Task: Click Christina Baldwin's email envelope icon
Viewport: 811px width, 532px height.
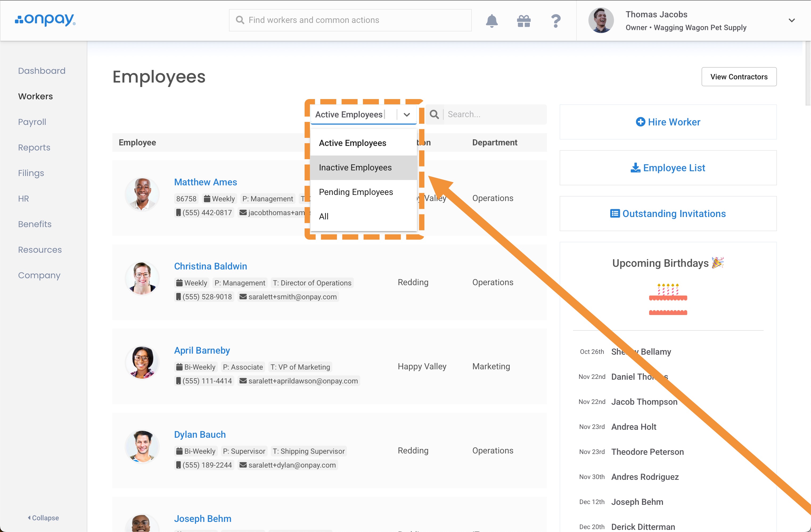Action: point(243,297)
